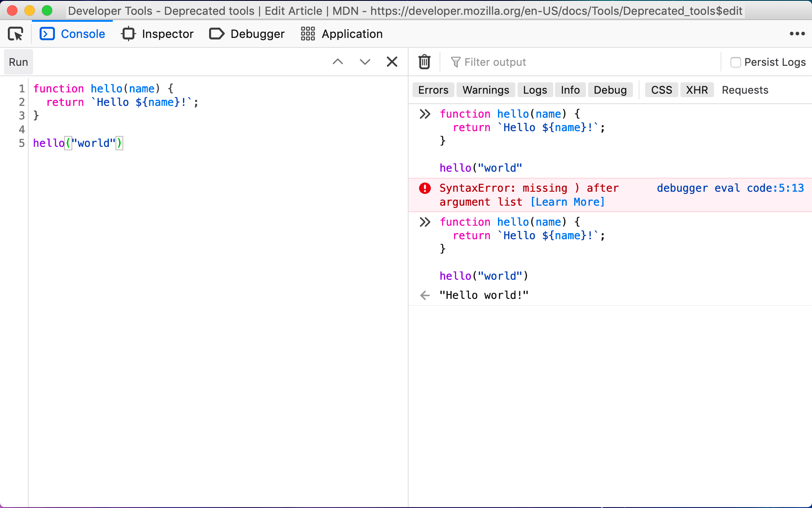Image resolution: width=812 pixels, height=508 pixels.
Task: Click the up arrow to navigate previous snippet
Action: pyautogui.click(x=338, y=61)
